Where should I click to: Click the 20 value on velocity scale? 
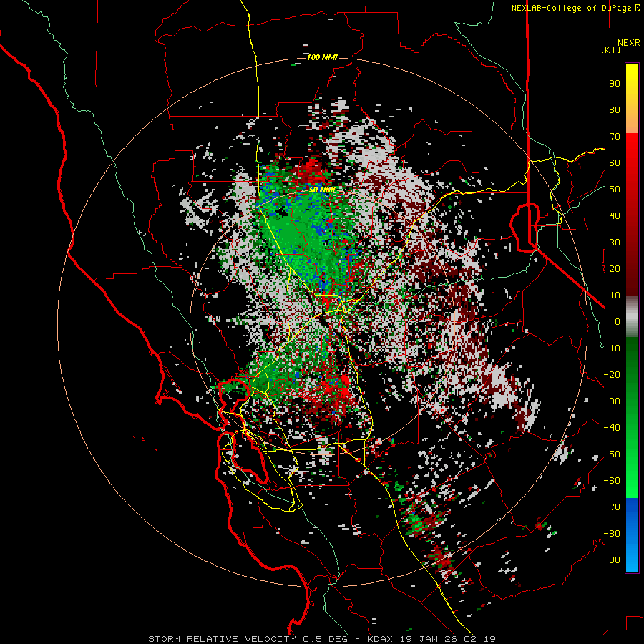point(615,268)
